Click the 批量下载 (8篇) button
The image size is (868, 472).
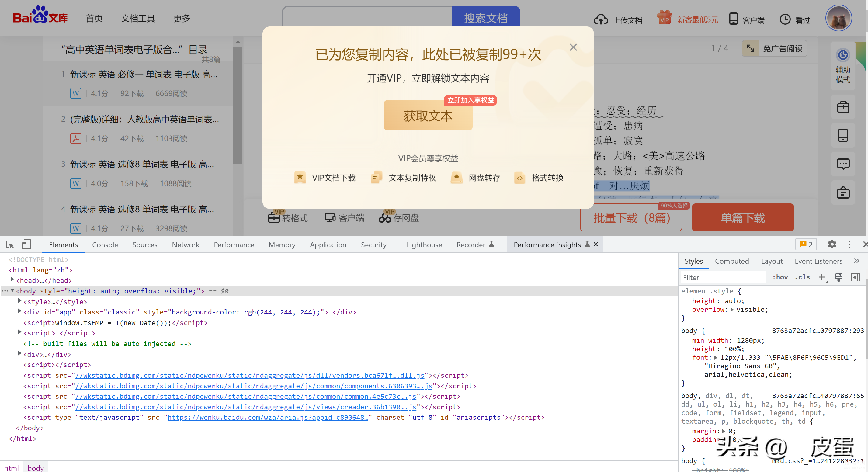(x=631, y=218)
